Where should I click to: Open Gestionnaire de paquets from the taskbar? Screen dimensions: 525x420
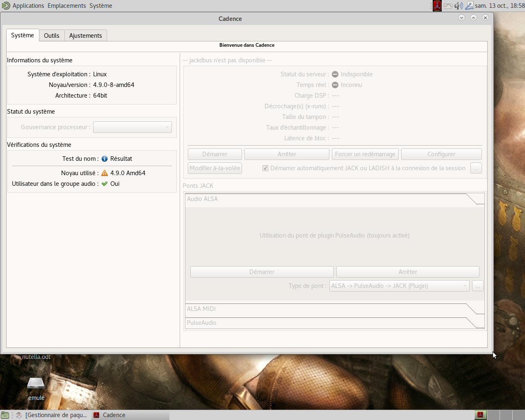coord(51,415)
